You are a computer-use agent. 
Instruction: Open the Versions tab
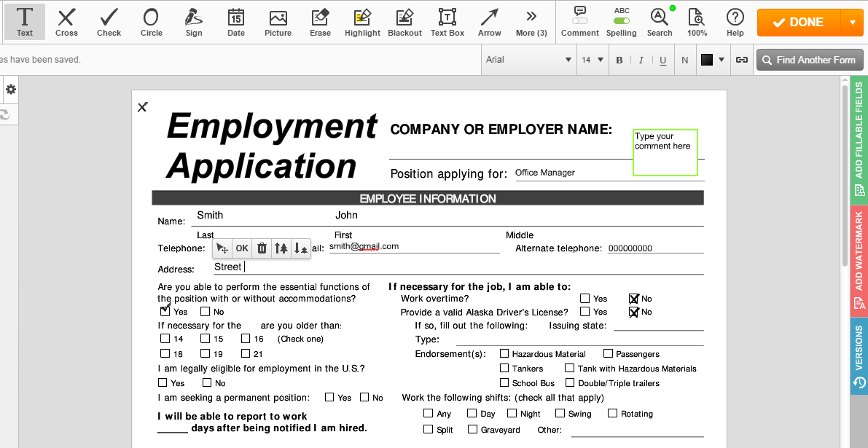click(x=859, y=356)
